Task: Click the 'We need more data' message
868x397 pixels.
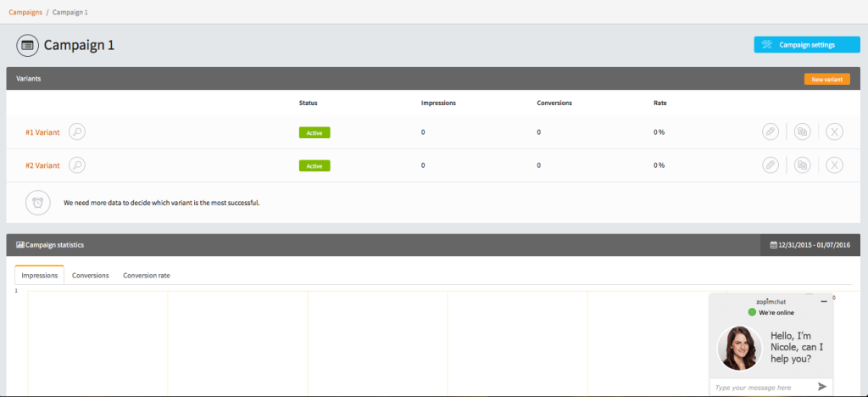Action: pos(162,203)
